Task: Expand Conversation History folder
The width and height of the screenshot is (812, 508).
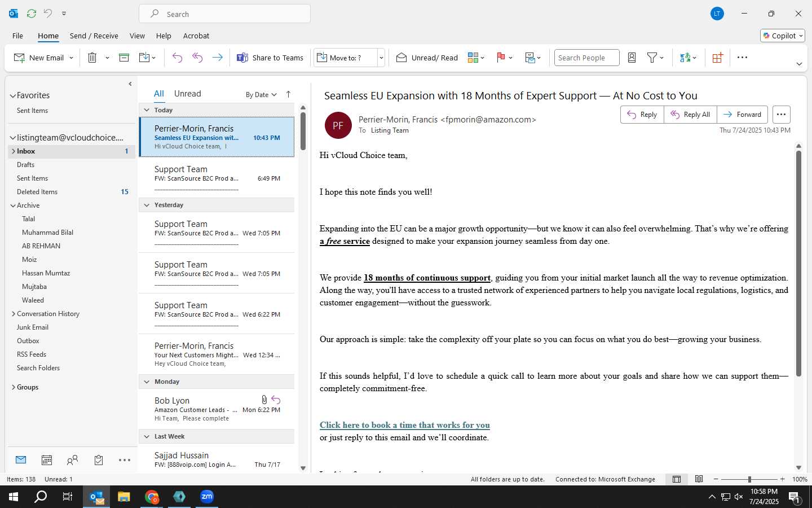Action: 13,314
